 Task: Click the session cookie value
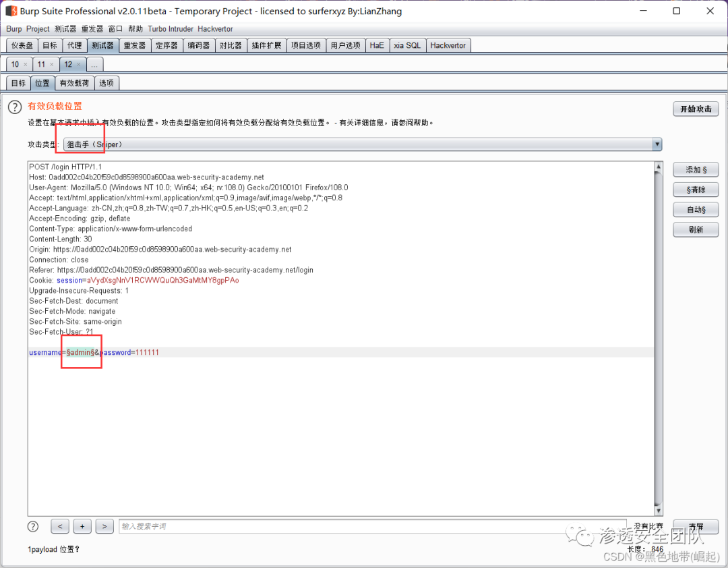coord(163,280)
